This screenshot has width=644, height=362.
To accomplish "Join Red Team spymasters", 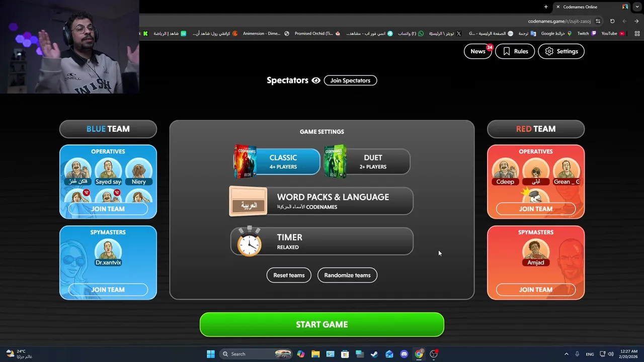I will [536, 290].
